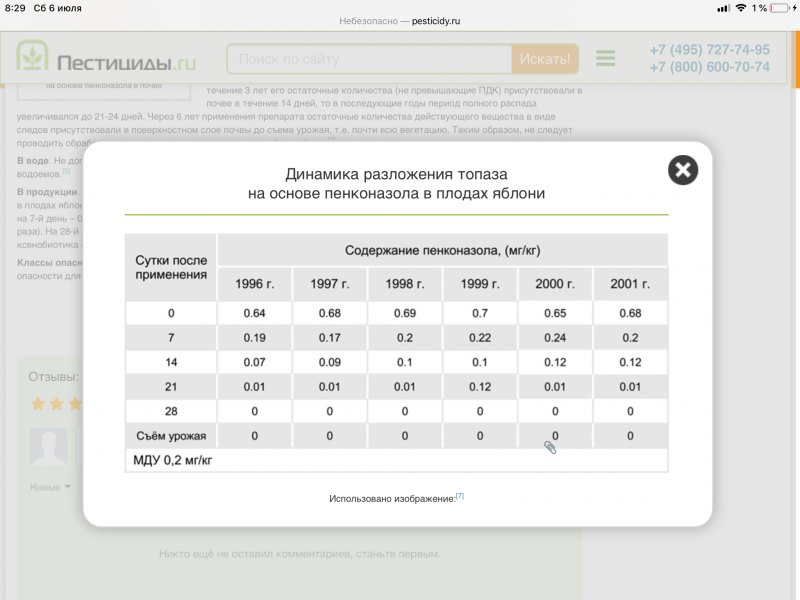This screenshot has height=600, width=800.
Task: Select the '2001 г.' column header
Action: (630, 284)
